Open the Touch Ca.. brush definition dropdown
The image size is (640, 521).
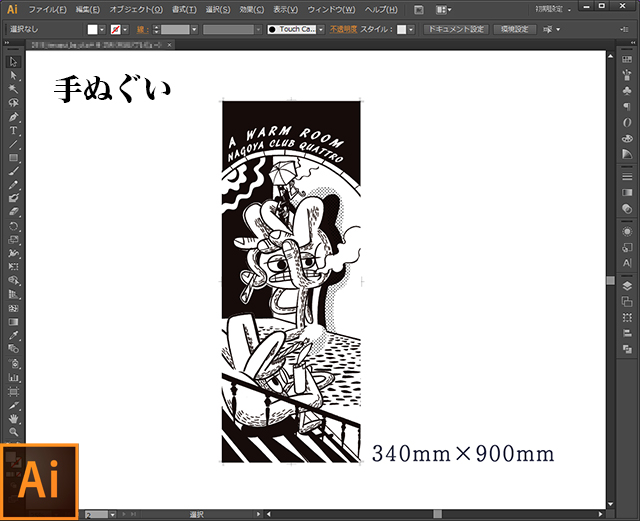(321, 29)
